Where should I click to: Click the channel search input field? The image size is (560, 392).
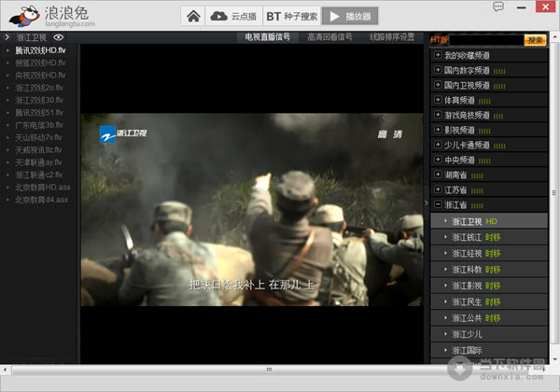pyautogui.click(x=486, y=40)
